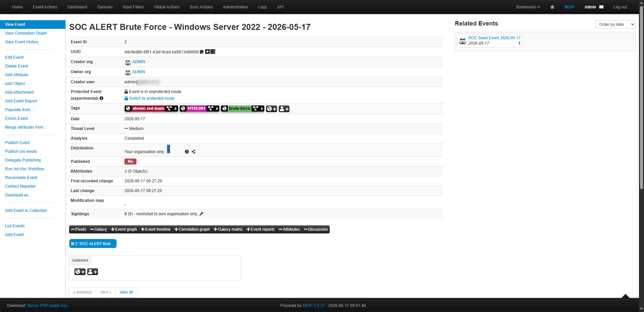Click the distribution info icon

[187, 152]
